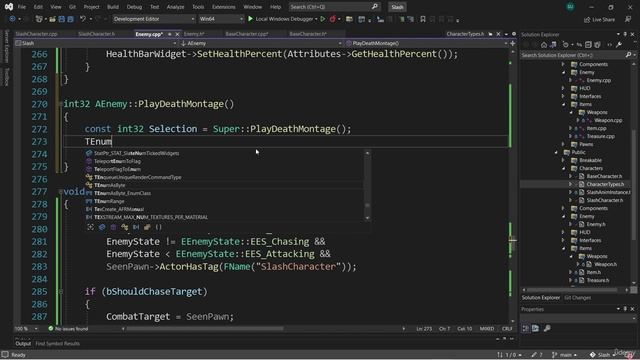The image size is (640, 360).
Task: Open the Extensions menu
Action: coord(224,7)
